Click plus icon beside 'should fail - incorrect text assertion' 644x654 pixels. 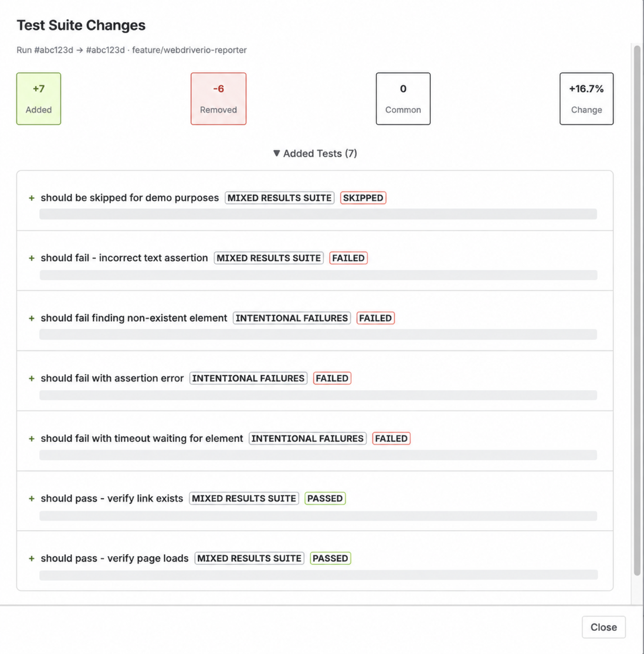31,258
